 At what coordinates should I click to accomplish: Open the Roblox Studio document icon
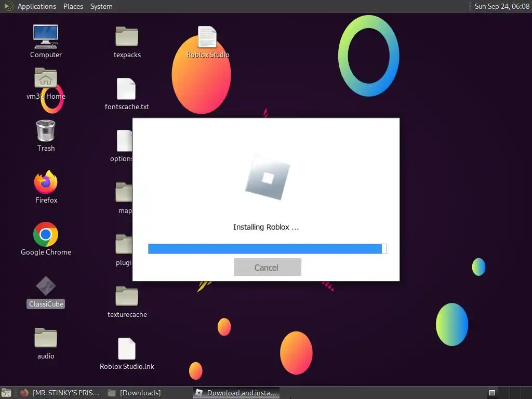[x=207, y=42]
